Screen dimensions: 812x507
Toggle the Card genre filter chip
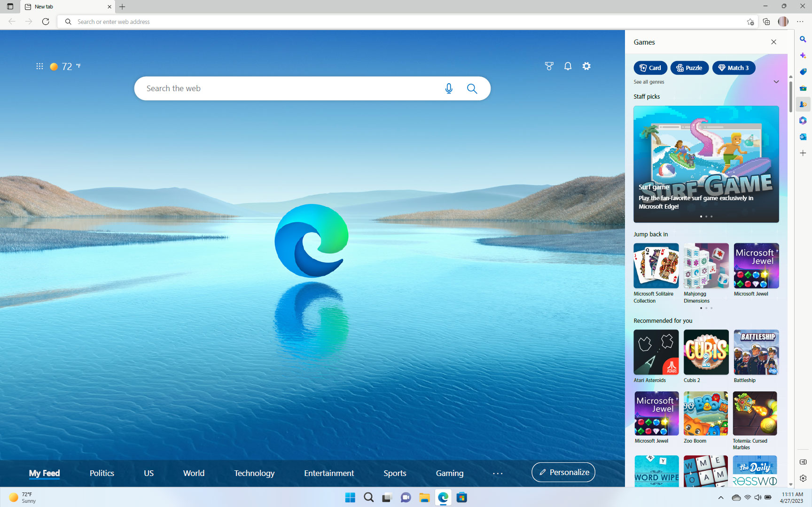(650, 68)
